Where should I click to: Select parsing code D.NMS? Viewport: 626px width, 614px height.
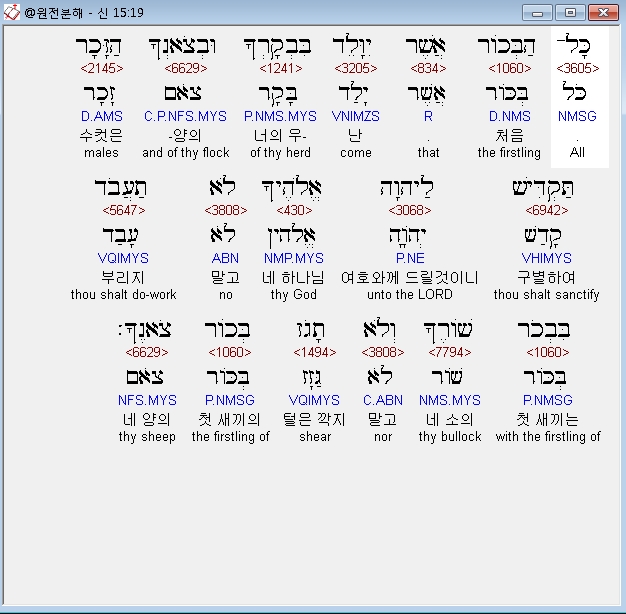coord(510,116)
